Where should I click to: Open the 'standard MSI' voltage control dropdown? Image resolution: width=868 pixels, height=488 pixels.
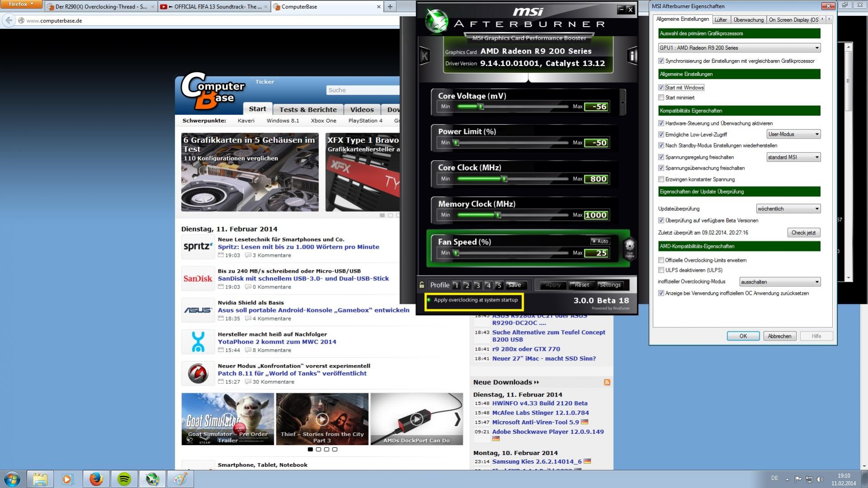[x=793, y=157]
